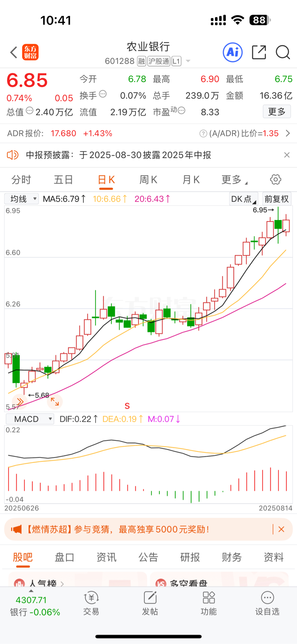Switch to 周K chart tab
This screenshot has width=297, height=644.
click(x=148, y=180)
